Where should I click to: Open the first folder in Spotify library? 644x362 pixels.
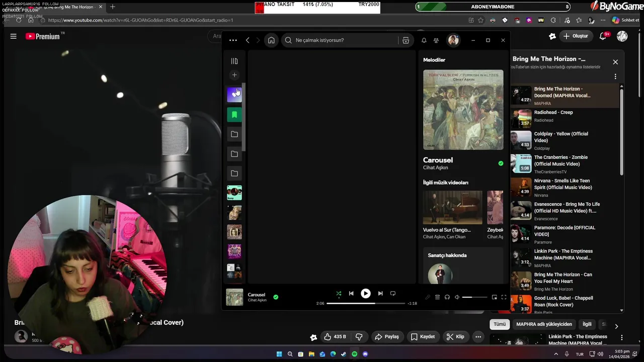click(234, 134)
